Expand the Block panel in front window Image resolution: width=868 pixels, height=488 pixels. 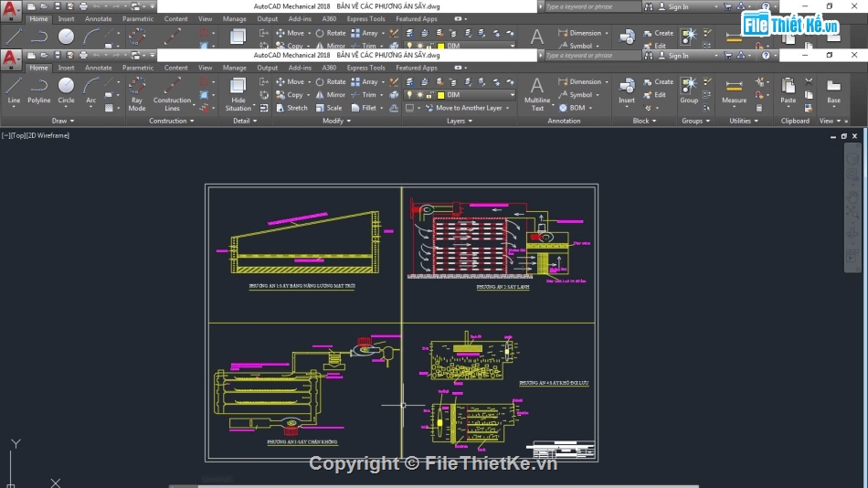point(644,121)
